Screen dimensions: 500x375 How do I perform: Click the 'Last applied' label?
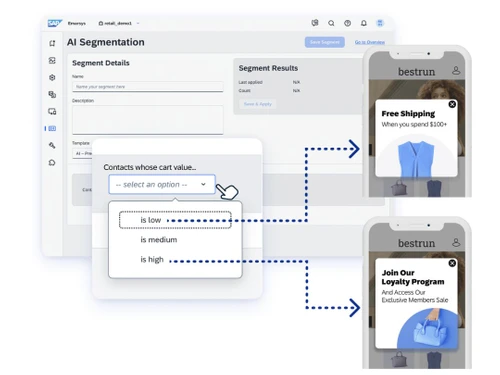pos(250,82)
